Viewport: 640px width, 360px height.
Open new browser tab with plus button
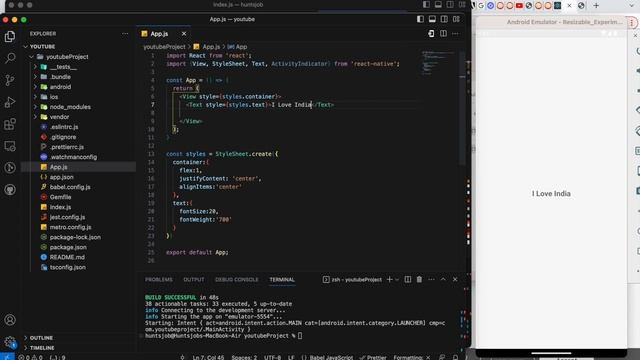596,6
